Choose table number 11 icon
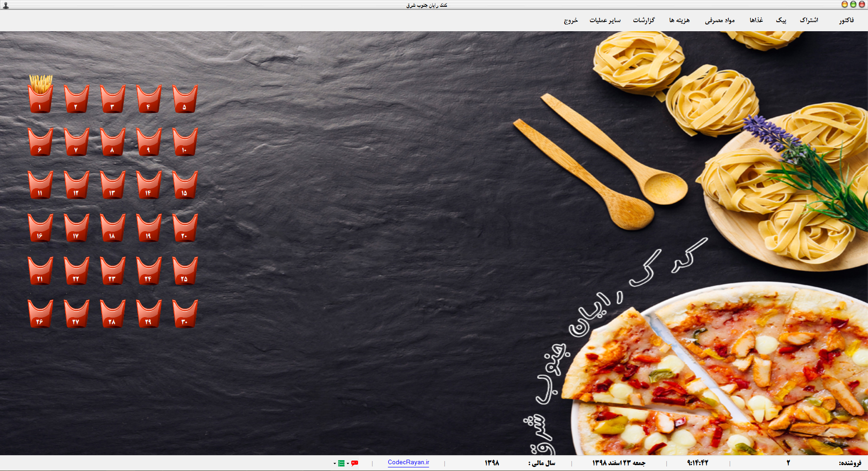868x471 pixels. point(40,185)
